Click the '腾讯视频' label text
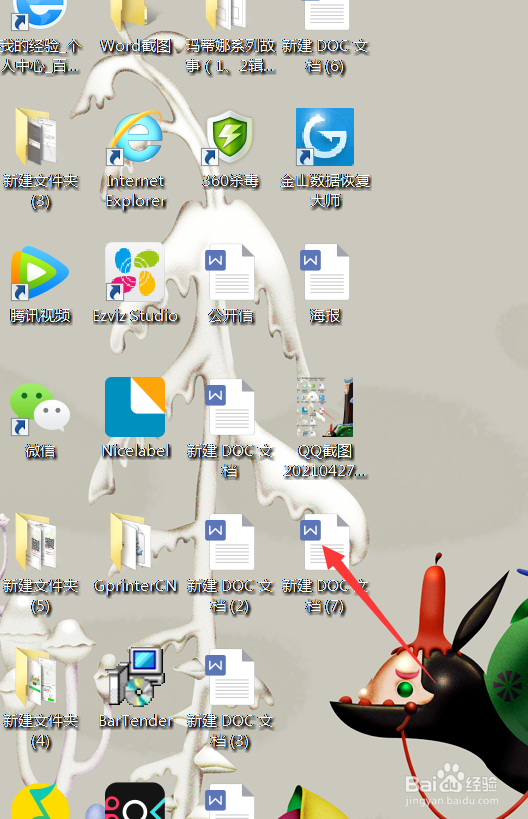The width and height of the screenshot is (528, 819). 40,315
